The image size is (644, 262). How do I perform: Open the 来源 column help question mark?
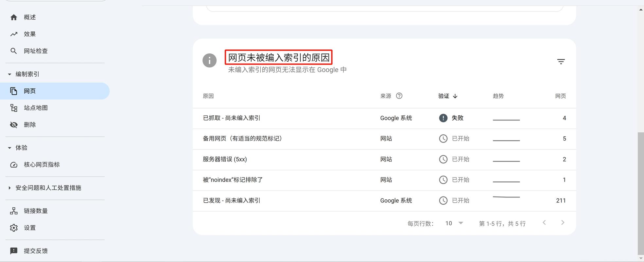[399, 96]
